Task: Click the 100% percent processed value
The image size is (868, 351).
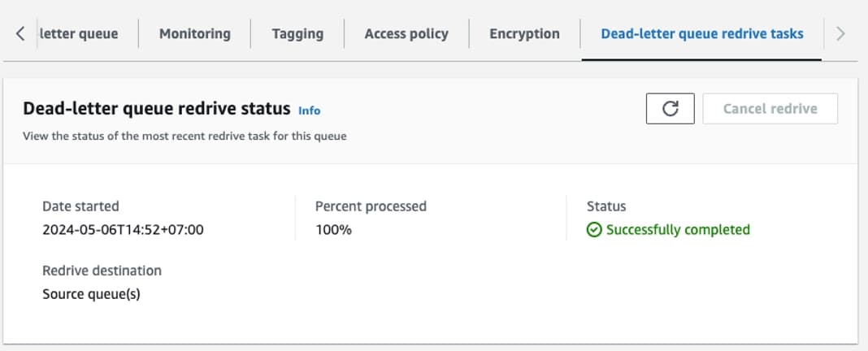Action: pos(333,230)
